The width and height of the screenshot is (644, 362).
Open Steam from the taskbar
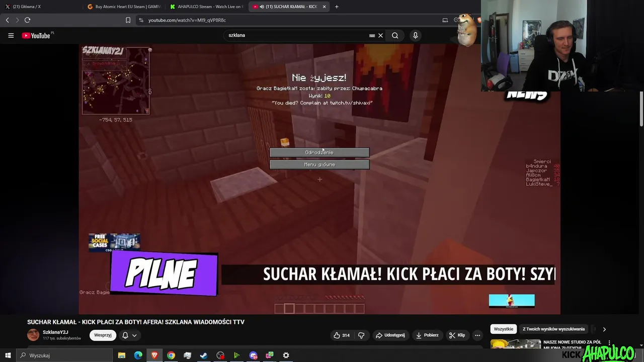(204, 355)
